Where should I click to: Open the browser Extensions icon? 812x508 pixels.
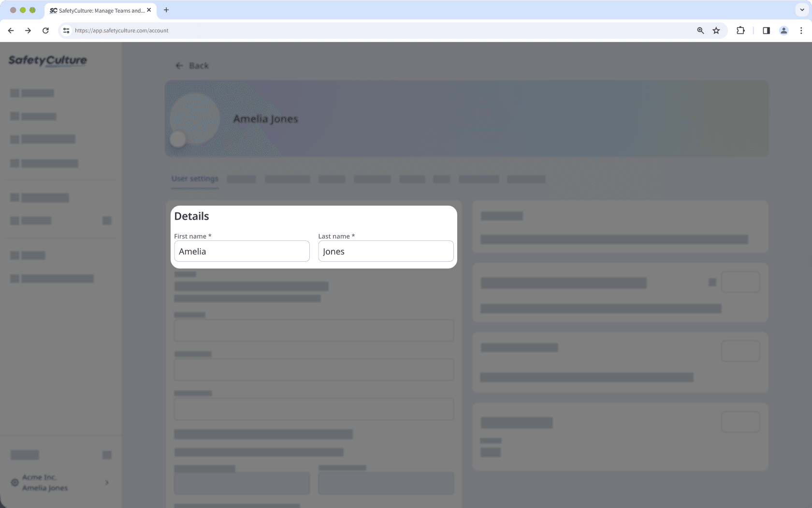tap(740, 30)
